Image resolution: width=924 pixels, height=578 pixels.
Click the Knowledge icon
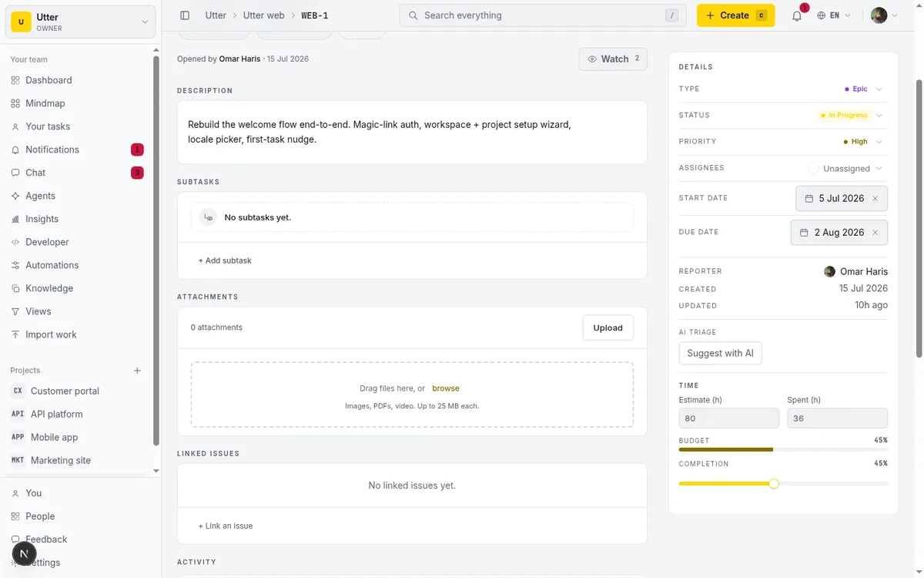coord(15,288)
